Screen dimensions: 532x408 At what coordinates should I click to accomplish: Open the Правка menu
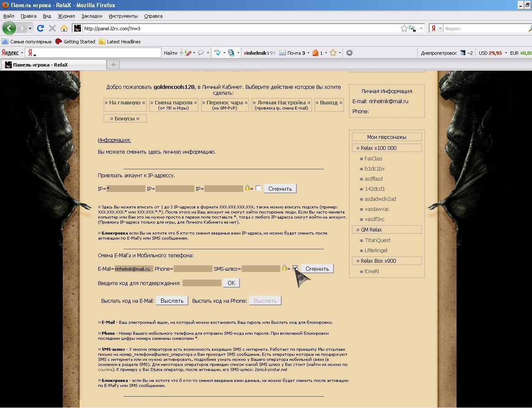click(28, 16)
